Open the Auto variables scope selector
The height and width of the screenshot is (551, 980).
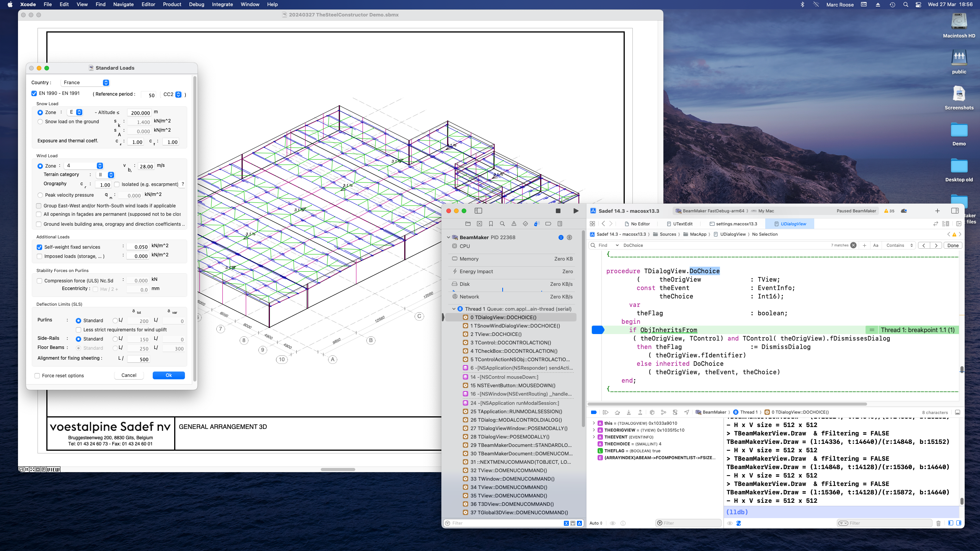596,523
